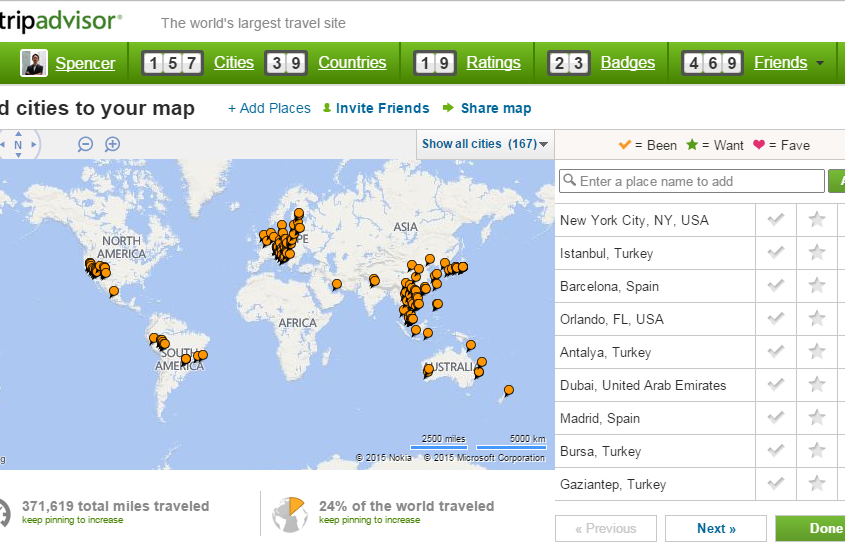Click the orange pin in Australia's west

[x=428, y=369]
